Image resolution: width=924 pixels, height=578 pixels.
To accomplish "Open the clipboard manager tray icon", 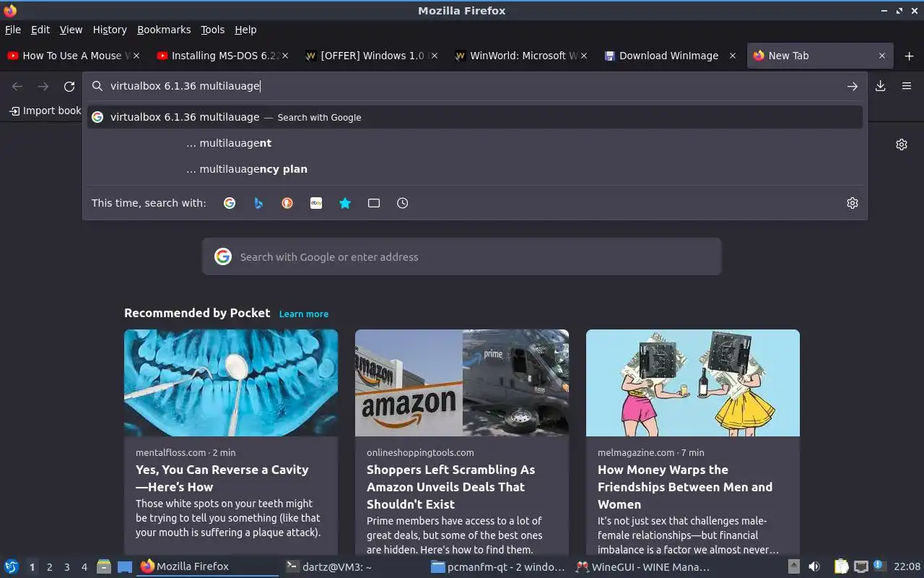I will 841,567.
